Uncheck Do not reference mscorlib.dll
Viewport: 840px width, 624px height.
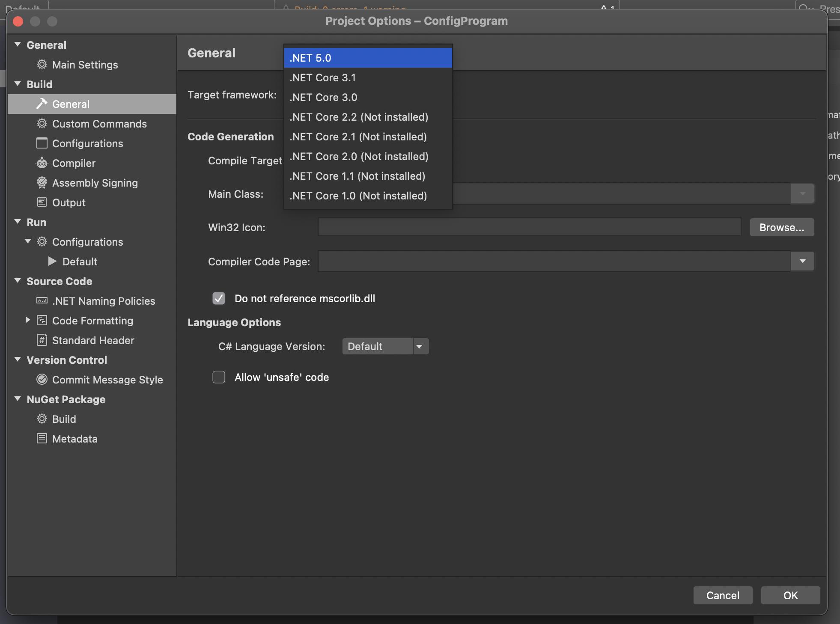tap(219, 298)
